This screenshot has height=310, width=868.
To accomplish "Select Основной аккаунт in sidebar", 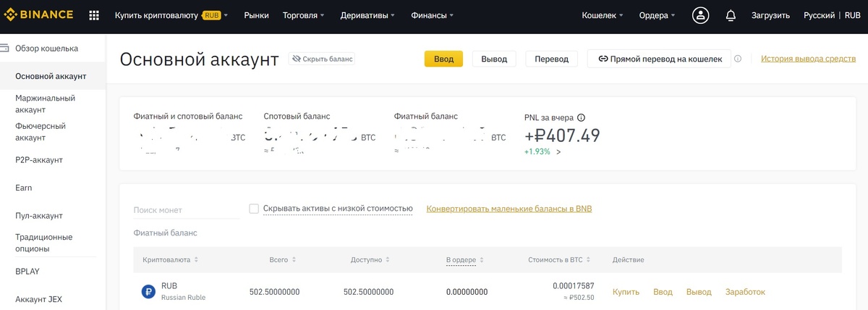I will (53, 76).
